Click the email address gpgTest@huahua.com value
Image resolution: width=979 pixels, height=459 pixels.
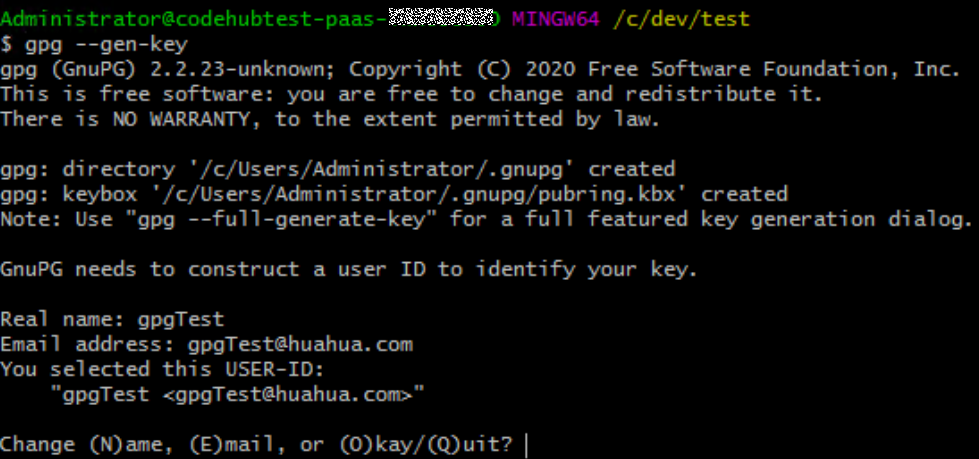tap(300, 345)
